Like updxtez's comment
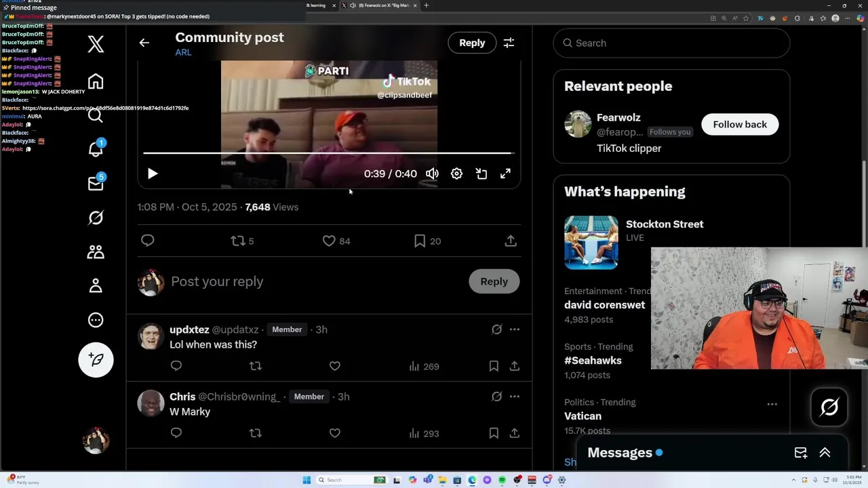Viewport: 868px width, 488px height. (x=334, y=366)
